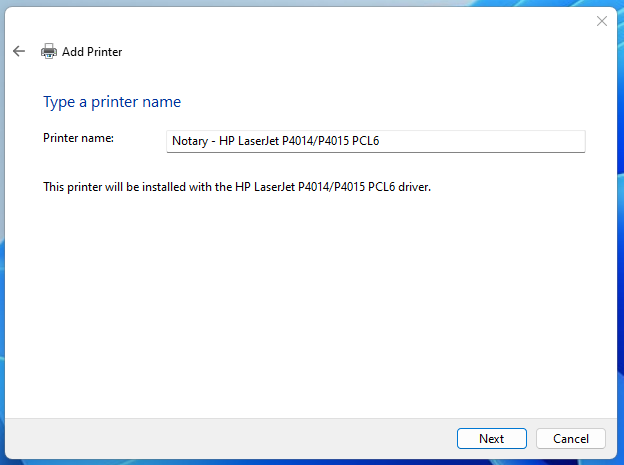Close the Add Printer dialog
The image size is (624, 465).
point(602,21)
